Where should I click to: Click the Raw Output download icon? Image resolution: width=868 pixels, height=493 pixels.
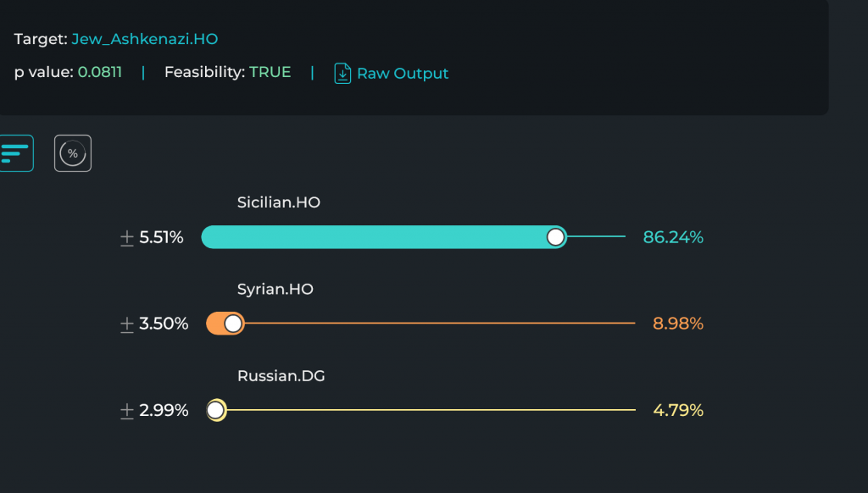tap(342, 73)
